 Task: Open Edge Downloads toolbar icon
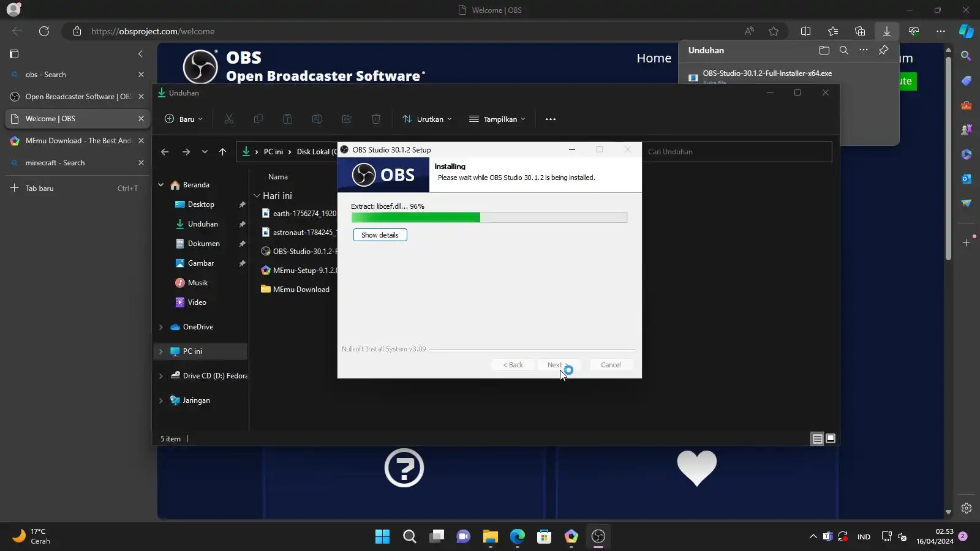(x=886, y=31)
